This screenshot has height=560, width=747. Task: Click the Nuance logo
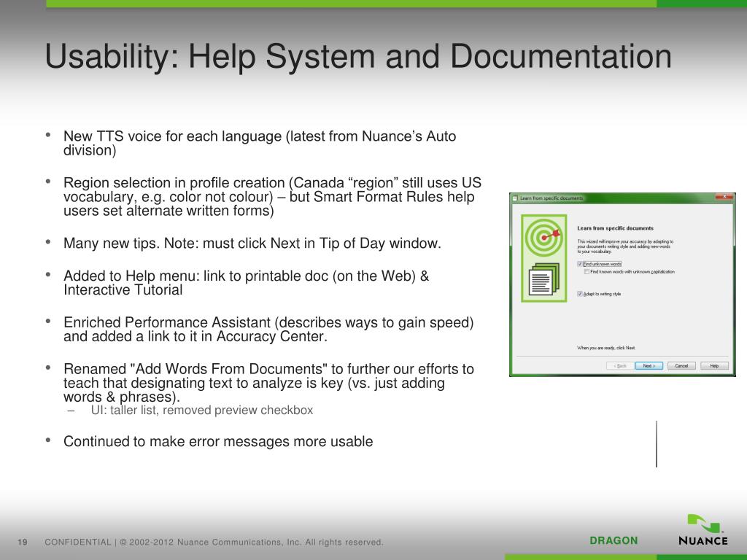click(703, 531)
